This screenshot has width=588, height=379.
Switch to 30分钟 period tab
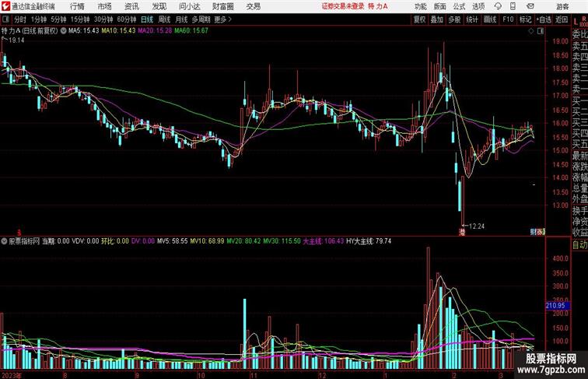(103, 19)
